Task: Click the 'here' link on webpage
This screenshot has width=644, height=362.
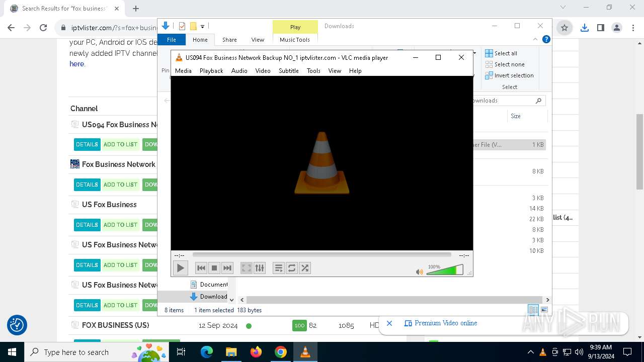Action: pyautogui.click(x=76, y=64)
